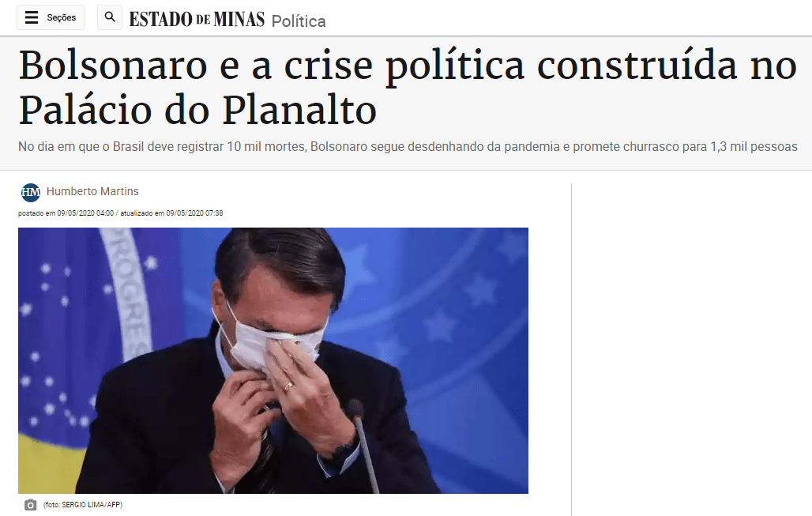This screenshot has width=812, height=516.
Task: Click the Seções menu label
Action: pyautogui.click(x=61, y=17)
